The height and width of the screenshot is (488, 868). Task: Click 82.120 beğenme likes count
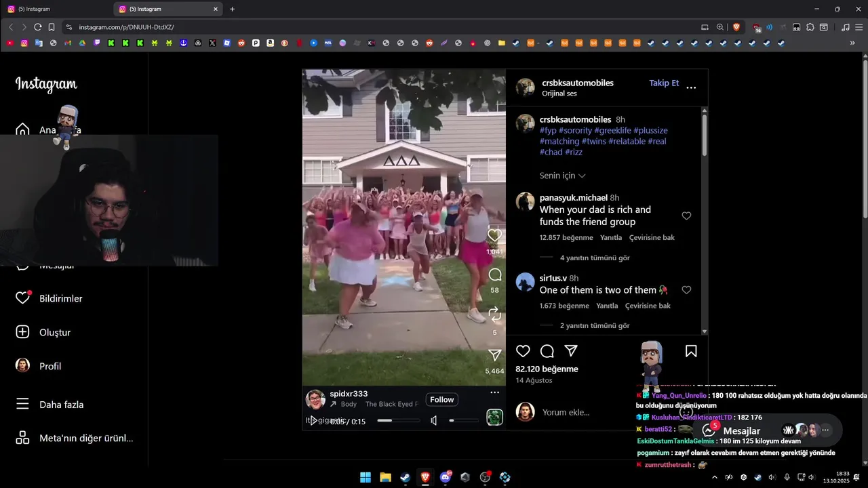pyautogui.click(x=547, y=369)
